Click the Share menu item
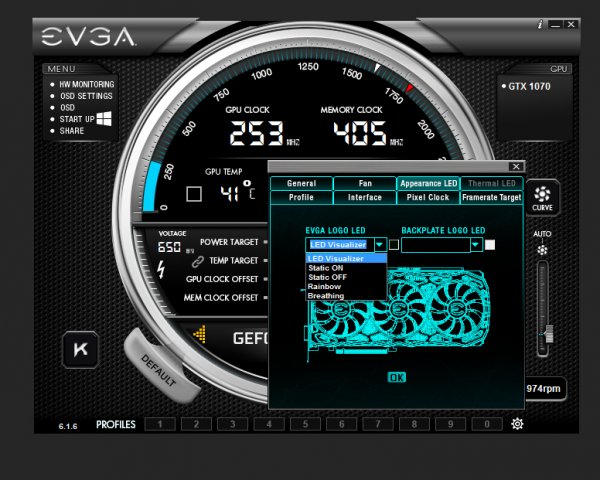 (x=72, y=131)
